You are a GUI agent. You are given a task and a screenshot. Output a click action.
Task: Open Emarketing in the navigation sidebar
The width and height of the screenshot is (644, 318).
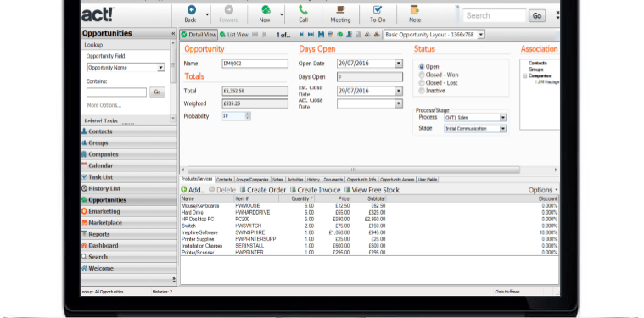(129, 211)
